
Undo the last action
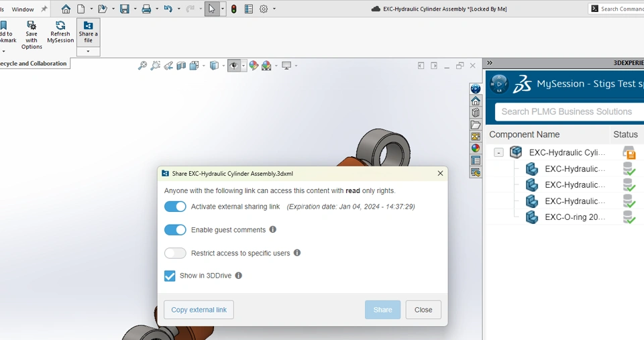click(x=168, y=9)
